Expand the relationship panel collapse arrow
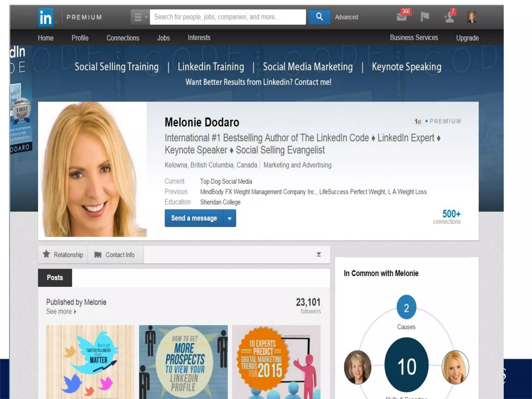 (319, 254)
